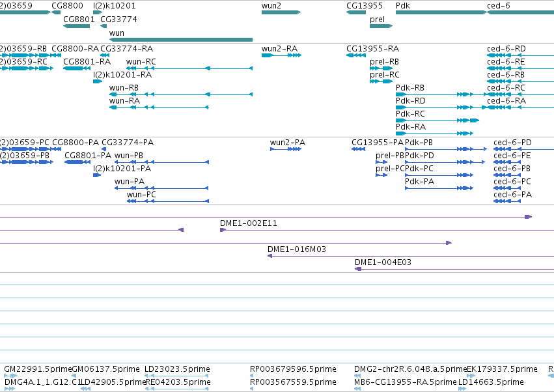The height and width of the screenshot is (392, 554).
Task: Click transcript wun-RA label
Action: 124,101
